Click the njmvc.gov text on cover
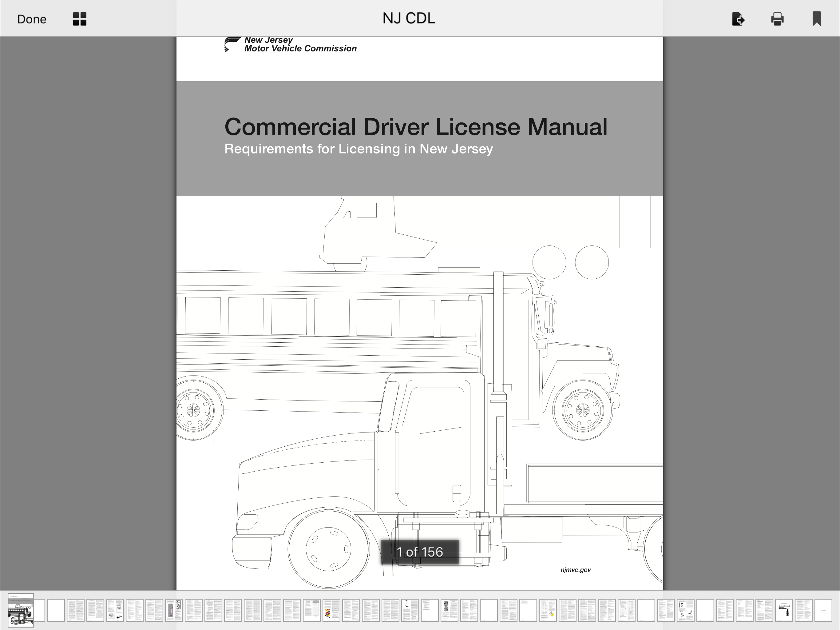 [575, 570]
